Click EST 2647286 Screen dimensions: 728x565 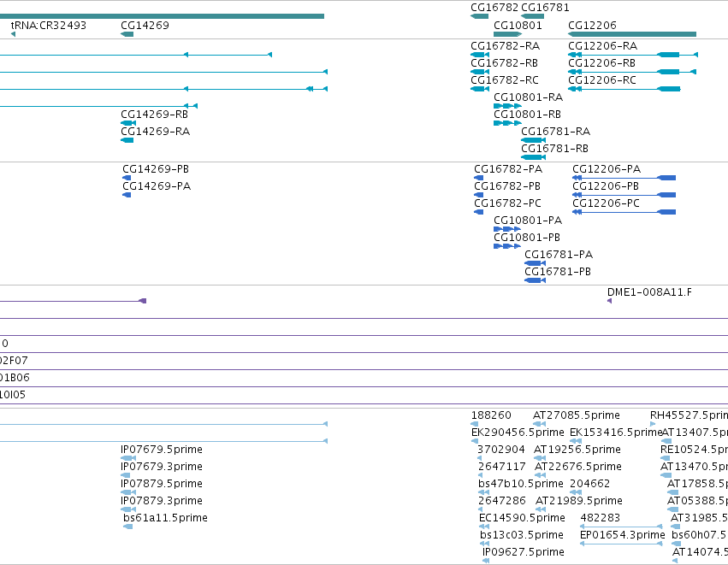click(502, 501)
